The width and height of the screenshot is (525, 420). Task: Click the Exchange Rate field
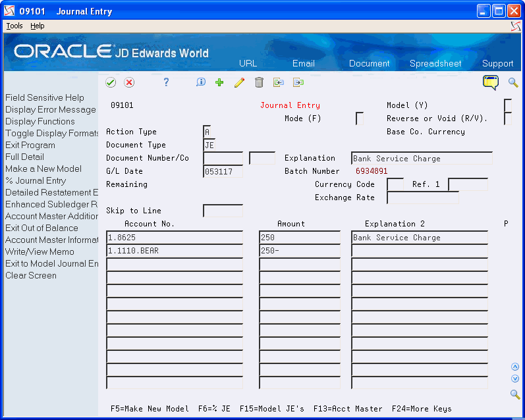pyautogui.click(x=423, y=197)
